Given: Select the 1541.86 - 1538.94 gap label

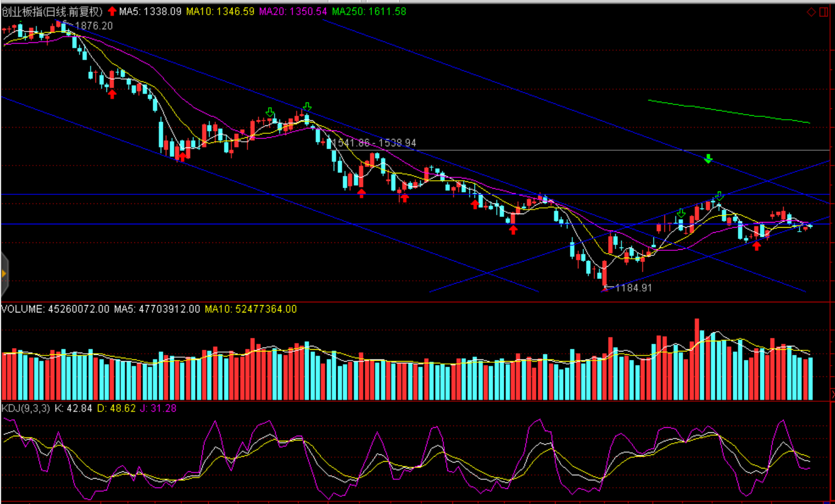Looking at the screenshot, I should [x=374, y=143].
